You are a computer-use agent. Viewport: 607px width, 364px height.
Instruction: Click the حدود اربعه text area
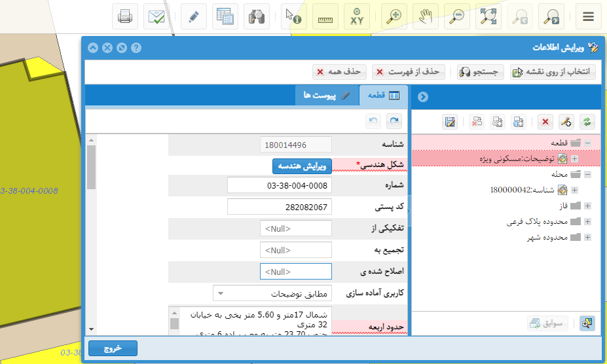pyautogui.click(x=251, y=321)
